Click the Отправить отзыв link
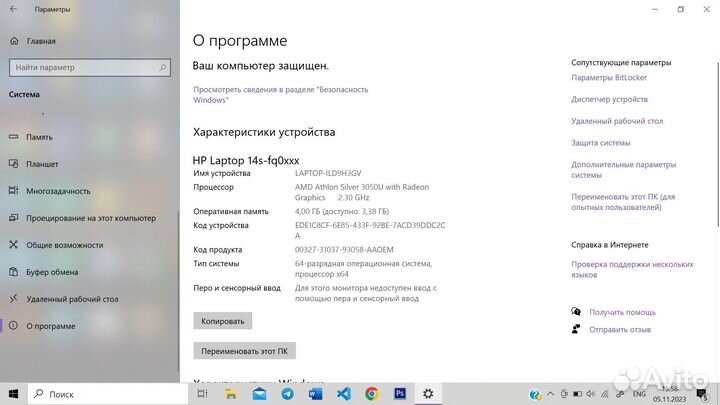720x405 pixels. click(x=620, y=330)
